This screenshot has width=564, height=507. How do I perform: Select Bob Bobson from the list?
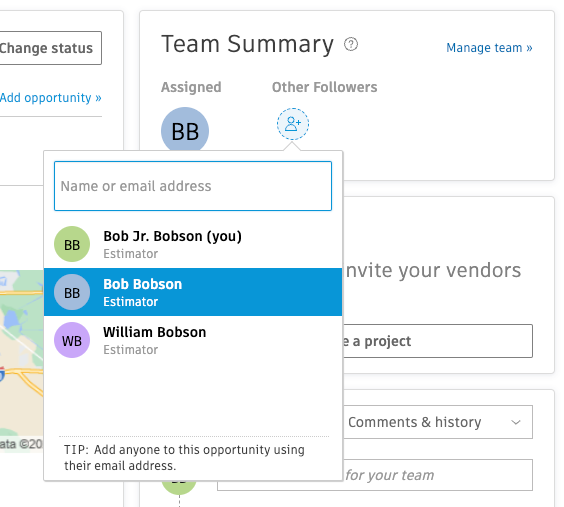coord(193,292)
